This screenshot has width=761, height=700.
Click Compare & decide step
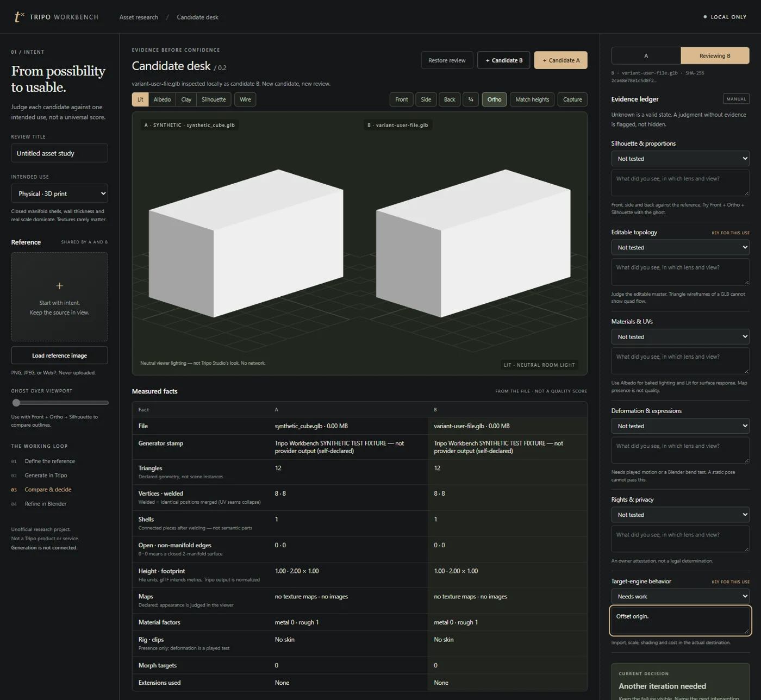coord(48,490)
